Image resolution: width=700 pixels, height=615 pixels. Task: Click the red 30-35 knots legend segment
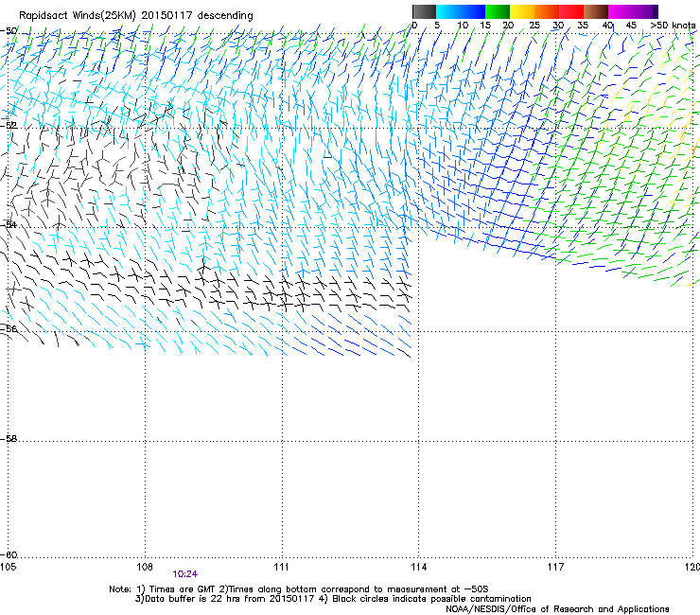click(x=571, y=11)
